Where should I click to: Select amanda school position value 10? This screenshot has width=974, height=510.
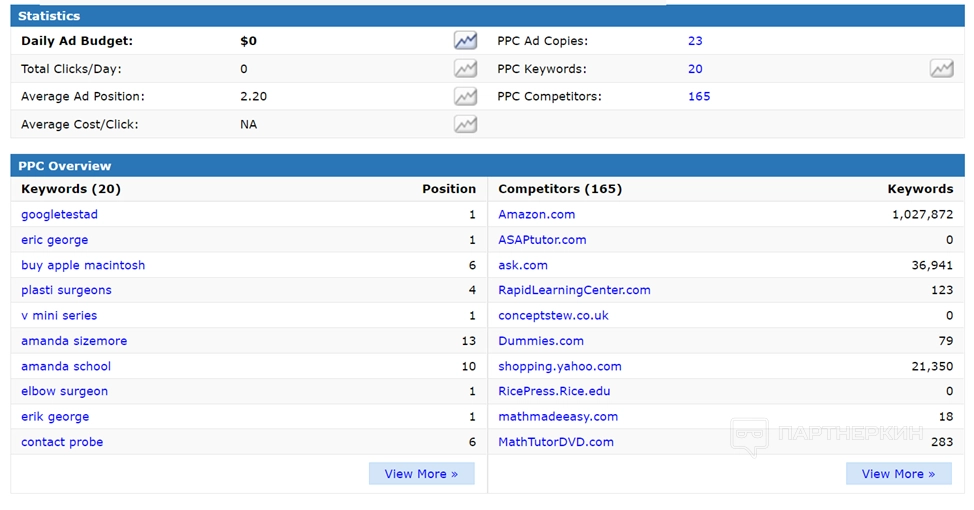(469, 367)
